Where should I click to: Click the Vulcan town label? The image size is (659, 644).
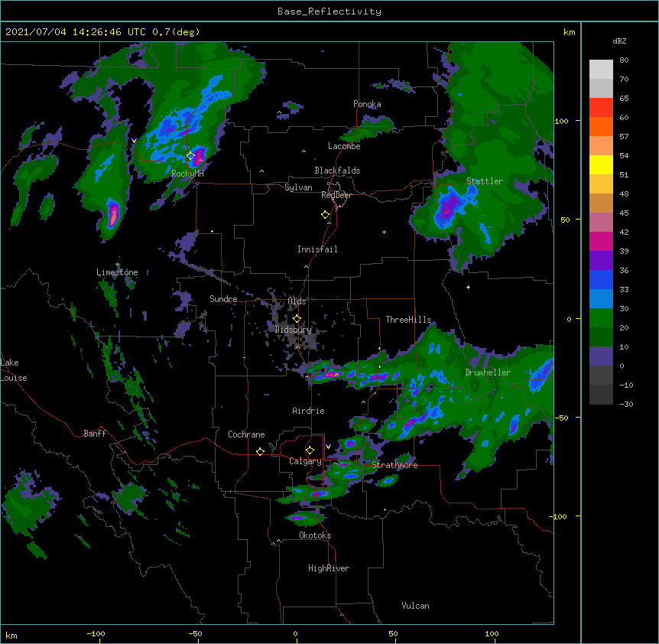click(415, 606)
